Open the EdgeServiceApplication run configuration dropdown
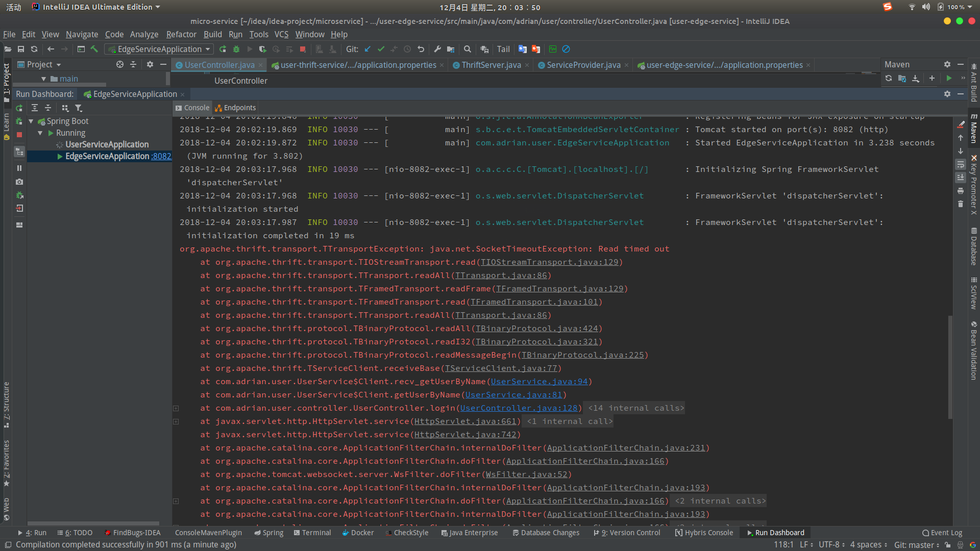 [159, 49]
